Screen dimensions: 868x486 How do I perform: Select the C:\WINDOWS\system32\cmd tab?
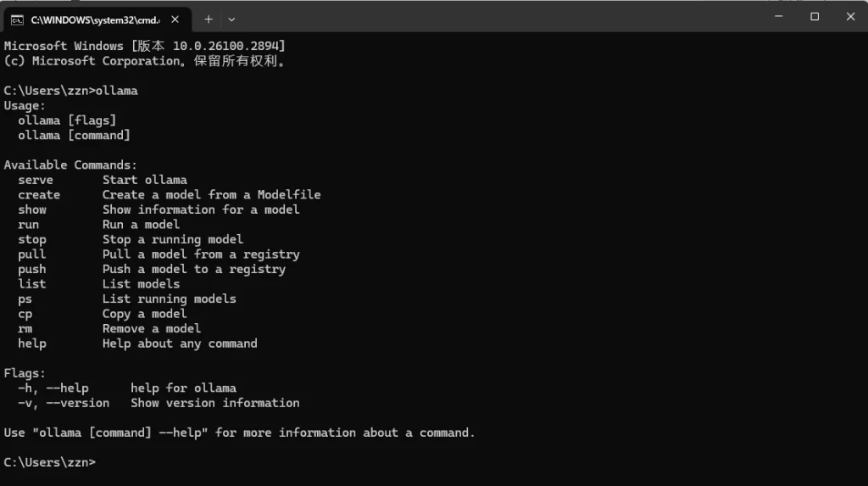93,19
